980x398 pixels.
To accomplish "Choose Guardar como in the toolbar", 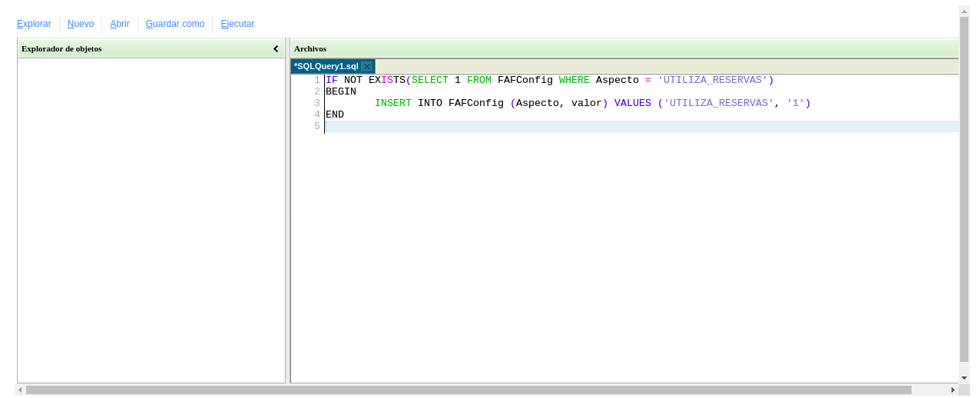I will (175, 24).
